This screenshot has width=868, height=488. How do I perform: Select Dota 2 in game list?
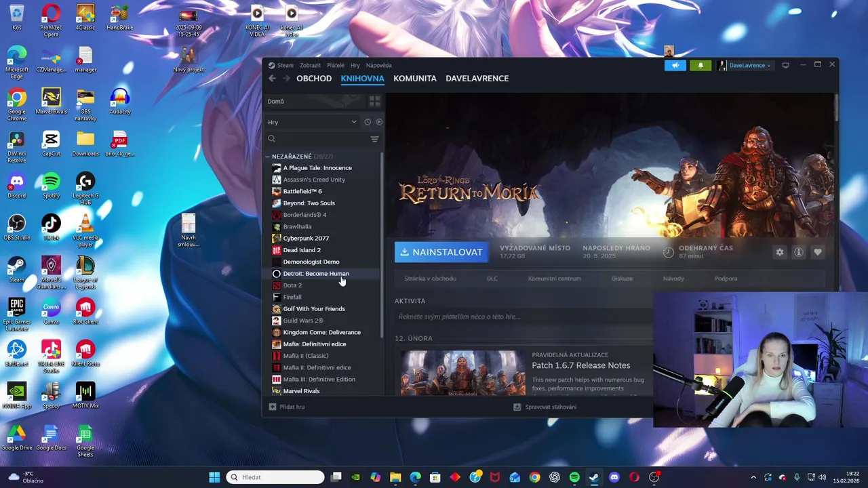(x=292, y=285)
